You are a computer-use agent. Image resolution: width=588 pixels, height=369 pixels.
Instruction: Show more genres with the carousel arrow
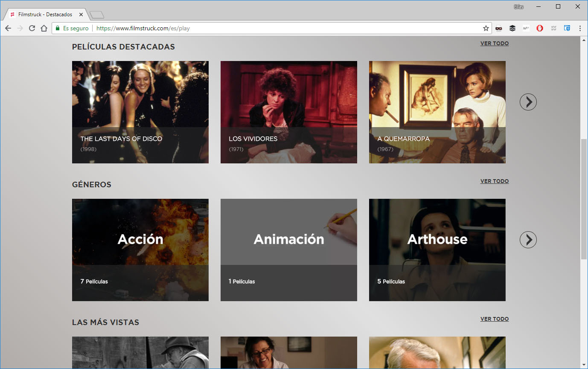point(528,240)
